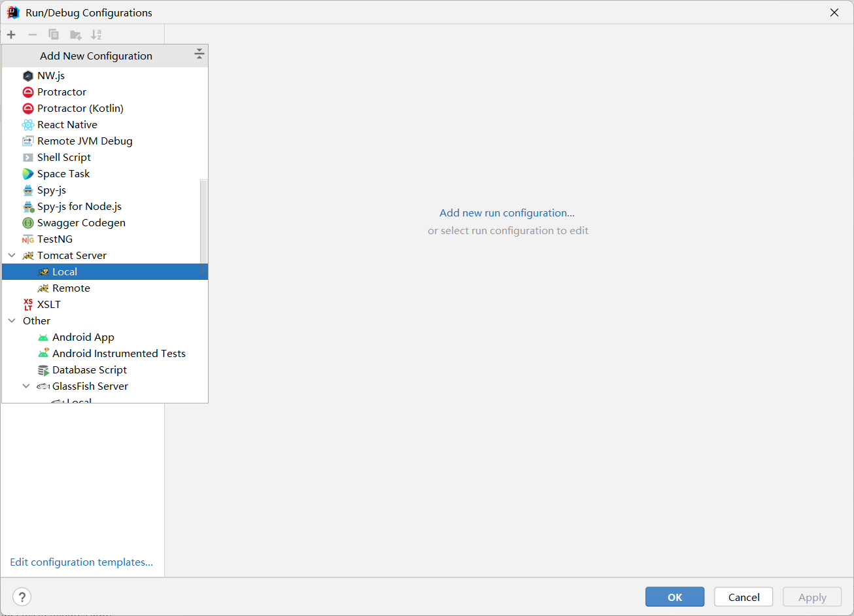Choose the NW.js configuration type

(x=105, y=76)
